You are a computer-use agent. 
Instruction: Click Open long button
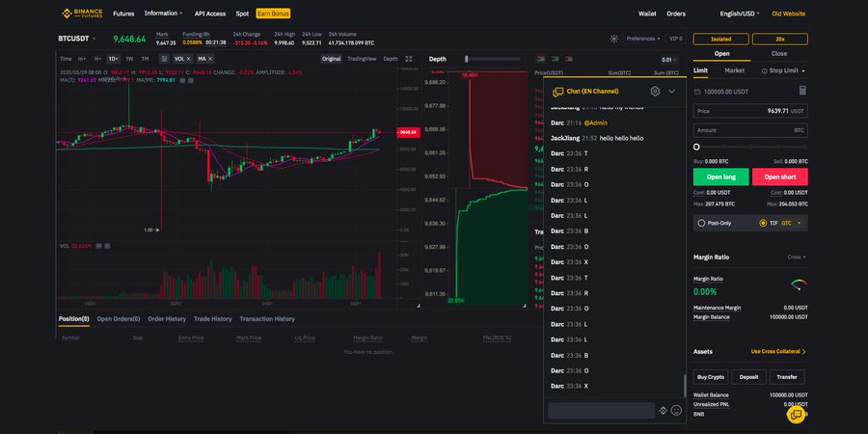(721, 177)
